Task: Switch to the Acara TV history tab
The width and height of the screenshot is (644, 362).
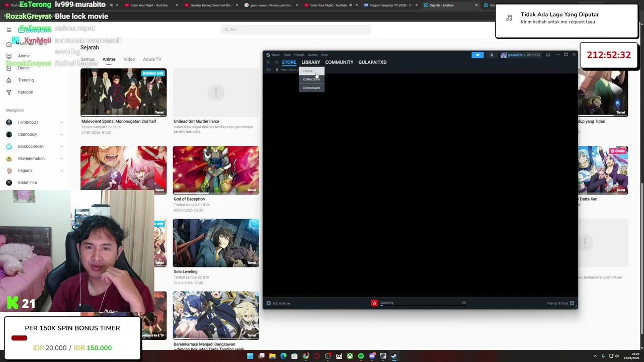Action: (152, 59)
